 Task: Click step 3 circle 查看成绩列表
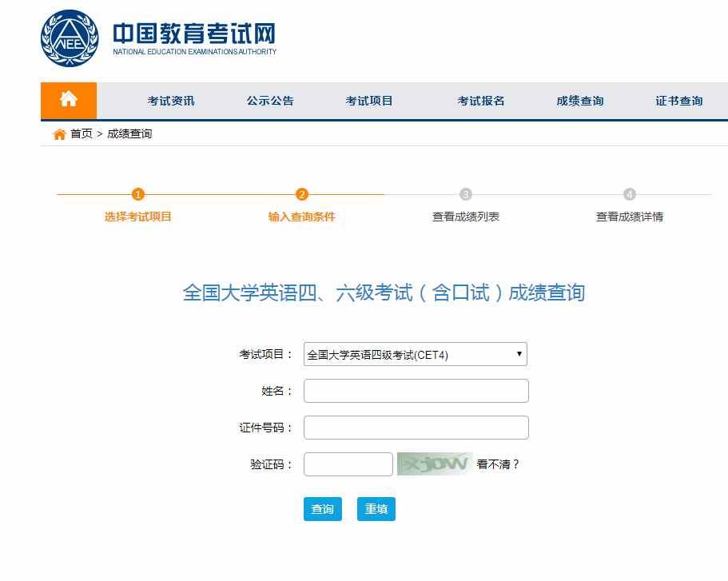(466, 194)
